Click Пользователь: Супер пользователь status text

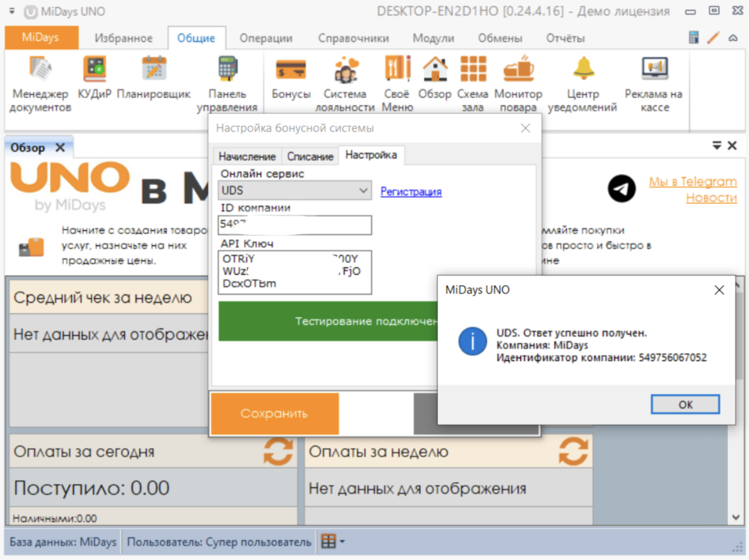pos(219,542)
